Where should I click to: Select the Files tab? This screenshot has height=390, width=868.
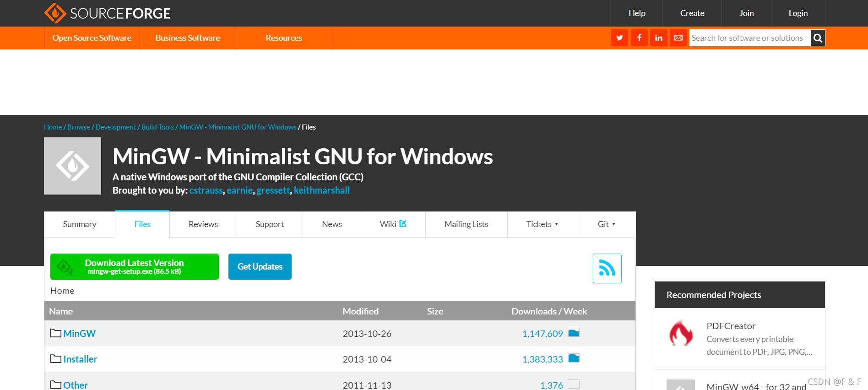(142, 224)
